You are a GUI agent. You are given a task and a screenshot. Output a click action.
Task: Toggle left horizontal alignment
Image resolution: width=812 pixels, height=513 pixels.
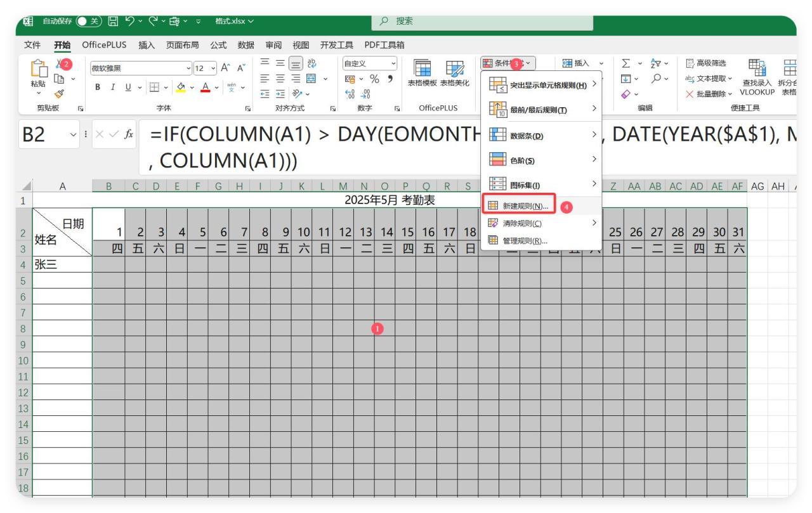point(266,79)
